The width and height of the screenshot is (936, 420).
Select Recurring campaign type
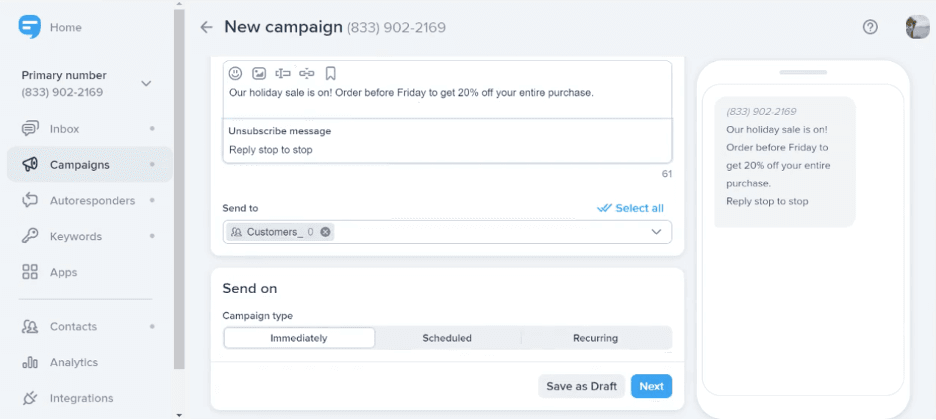(595, 338)
